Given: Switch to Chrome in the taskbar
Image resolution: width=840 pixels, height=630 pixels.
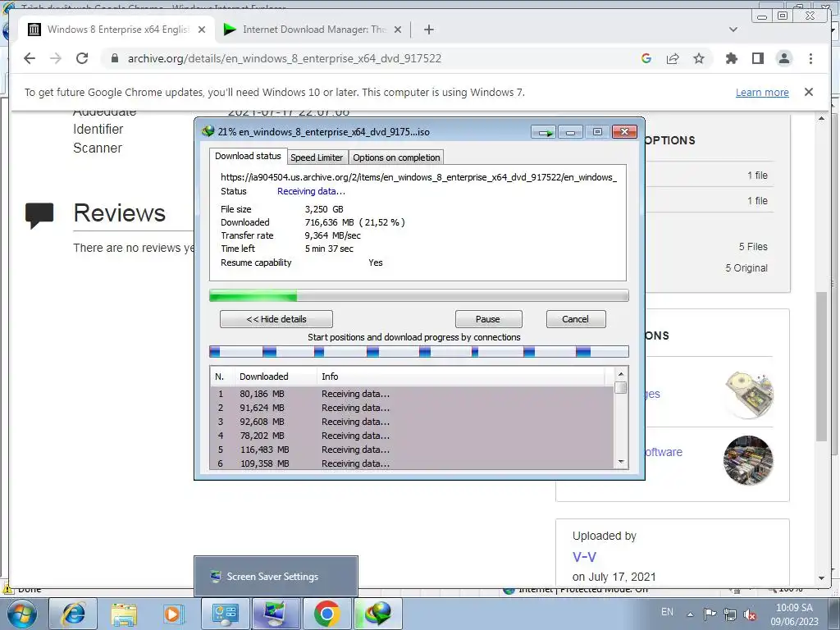Looking at the screenshot, I should click(x=326, y=614).
